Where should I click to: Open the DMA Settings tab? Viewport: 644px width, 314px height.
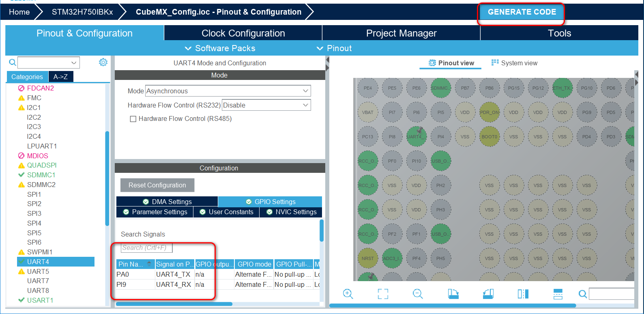point(167,202)
